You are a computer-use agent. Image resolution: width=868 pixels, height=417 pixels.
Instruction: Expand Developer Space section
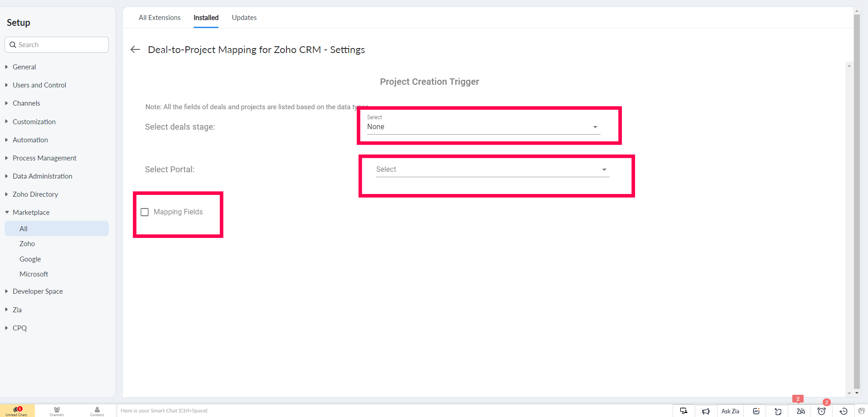(38, 291)
